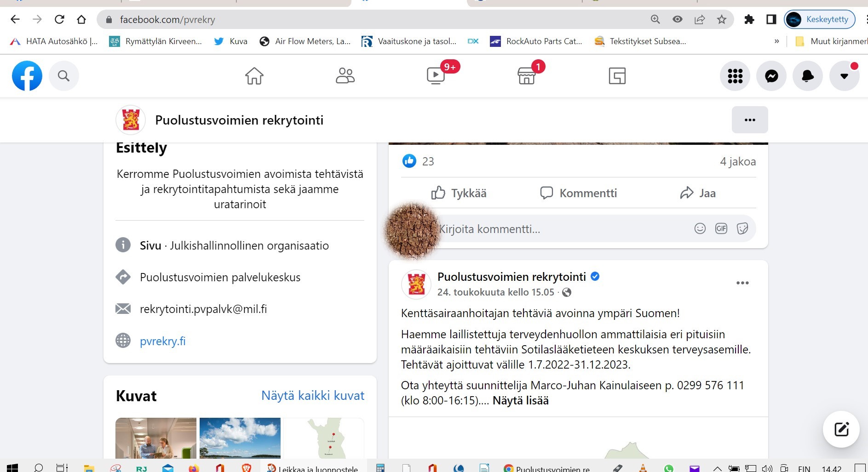Image resolution: width=868 pixels, height=472 pixels.
Task: Open the office people photo thumbnail
Action: point(156,438)
